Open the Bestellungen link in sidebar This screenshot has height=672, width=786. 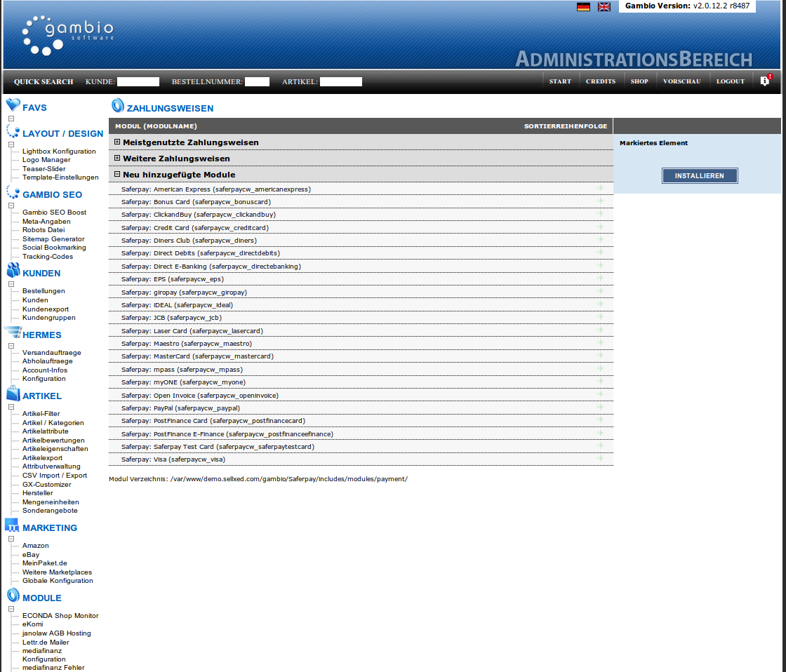click(x=44, y=291)
